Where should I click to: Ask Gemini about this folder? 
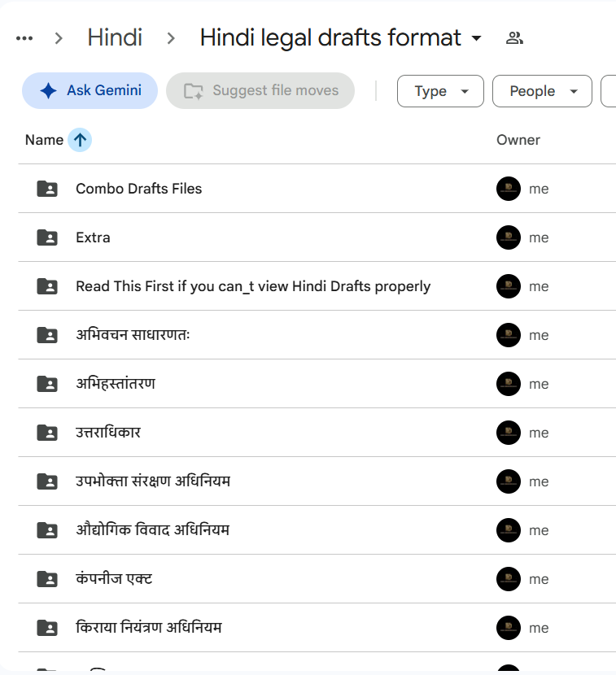(90, 90)
